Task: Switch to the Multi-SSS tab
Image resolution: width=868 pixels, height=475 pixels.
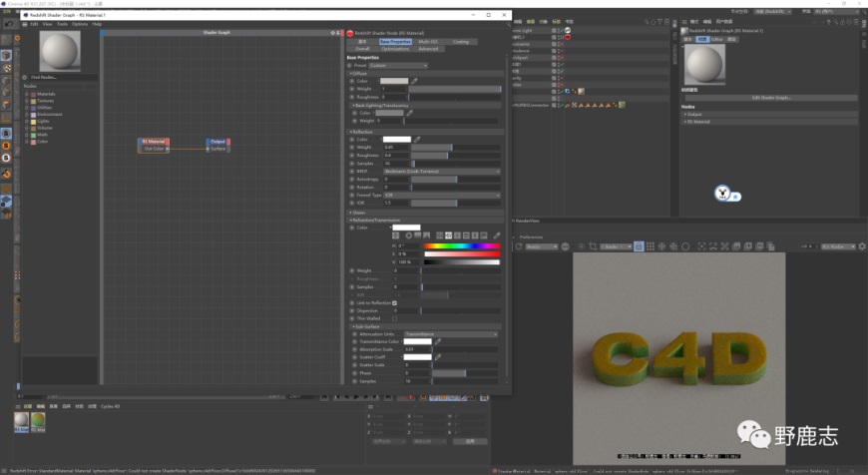Action: click(428, 42)
